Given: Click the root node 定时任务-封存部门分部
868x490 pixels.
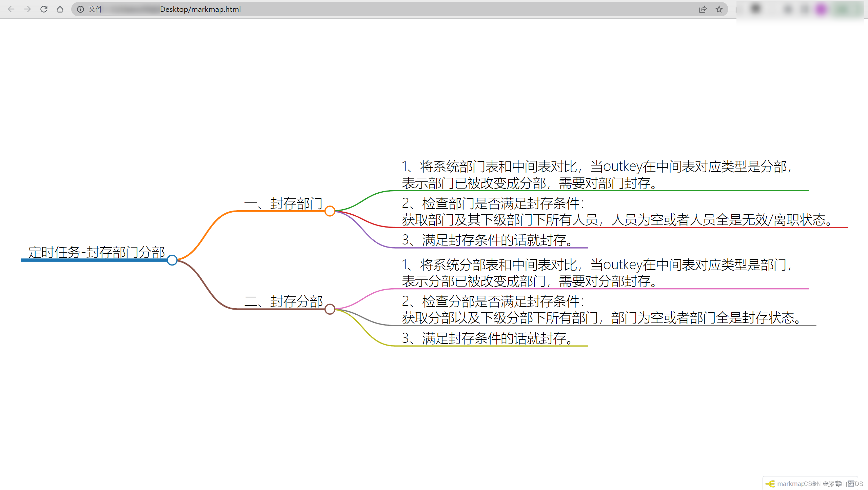Looking at the screenshot, I should pos(96,252).
